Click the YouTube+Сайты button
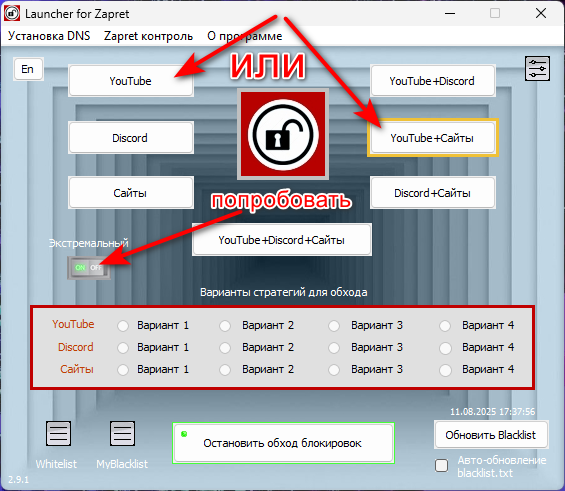 (432, 138)
